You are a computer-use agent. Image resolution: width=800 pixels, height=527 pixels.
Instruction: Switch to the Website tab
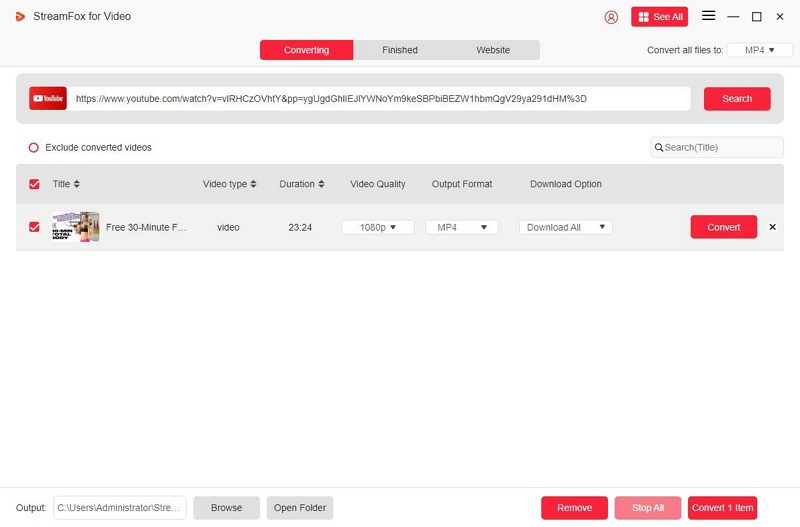coord(493,50)
